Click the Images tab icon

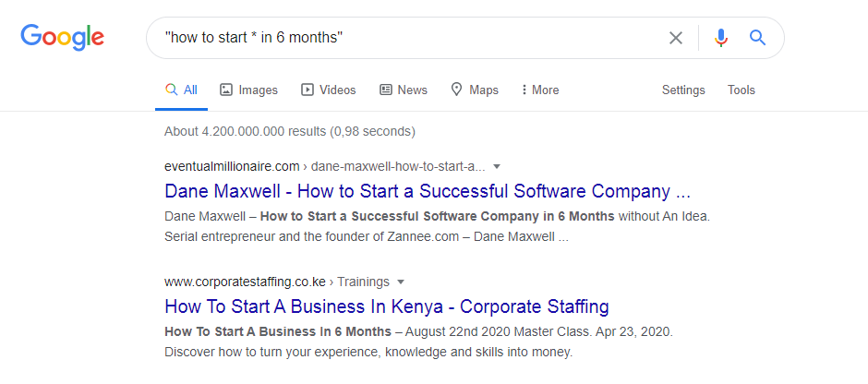click(x=226, y=90)
